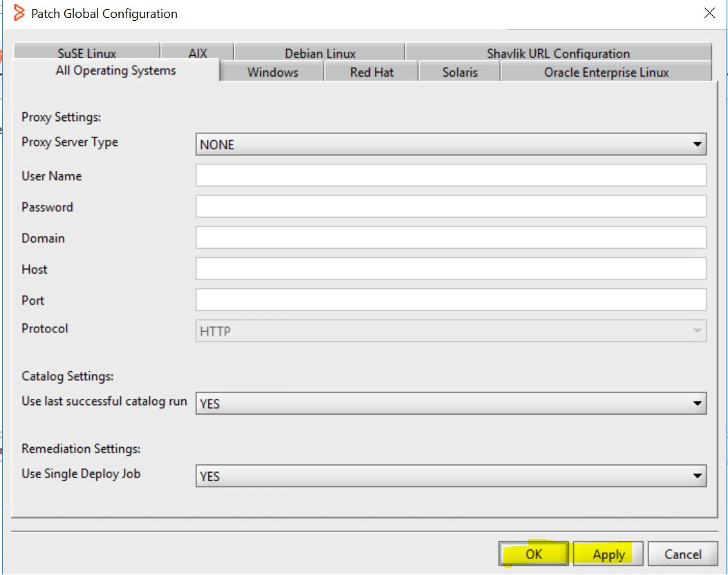This screenshot has width=728, height=575.
Task: Click the BMC logo icon in title bar
Action: click(x=19, y=13)
